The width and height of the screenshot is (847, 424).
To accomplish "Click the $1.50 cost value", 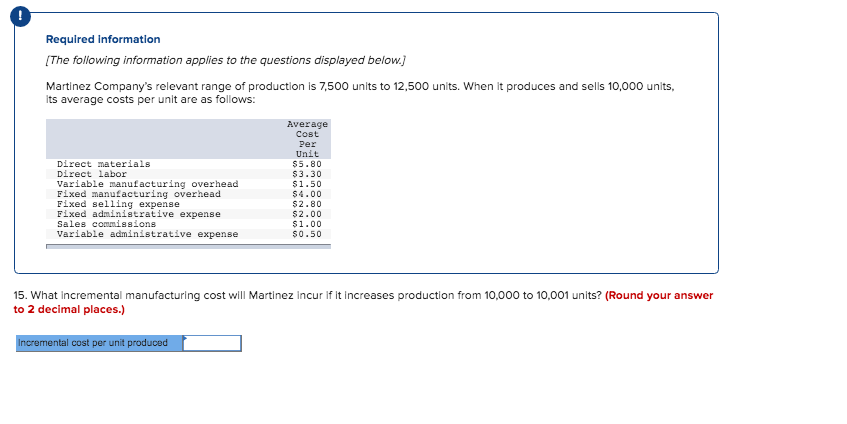I will click(307, 184).
